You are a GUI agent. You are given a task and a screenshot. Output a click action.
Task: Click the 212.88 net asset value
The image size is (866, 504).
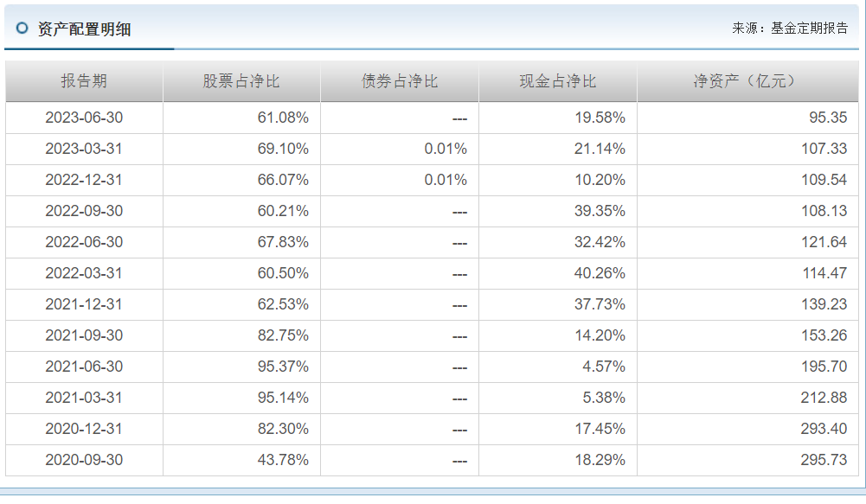pyautogui.click(x=824, y=398)
